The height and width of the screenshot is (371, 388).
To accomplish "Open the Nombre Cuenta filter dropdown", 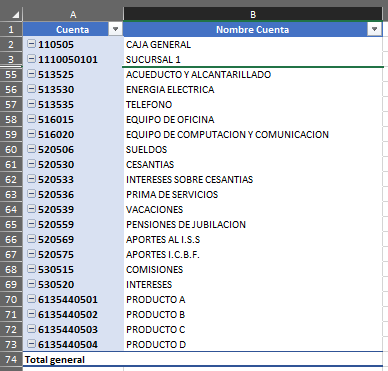I will pyautogui.click(x=374, y=29).
